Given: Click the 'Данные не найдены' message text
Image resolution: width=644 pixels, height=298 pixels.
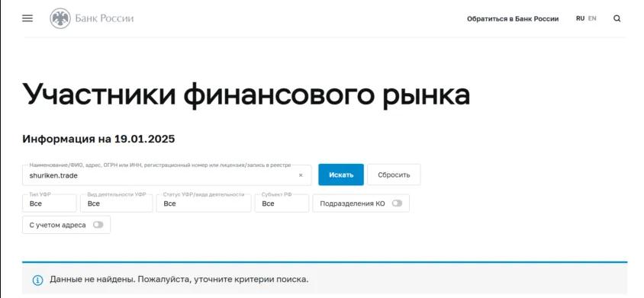Looking at the screenshot, I should [x=179, y=280].
